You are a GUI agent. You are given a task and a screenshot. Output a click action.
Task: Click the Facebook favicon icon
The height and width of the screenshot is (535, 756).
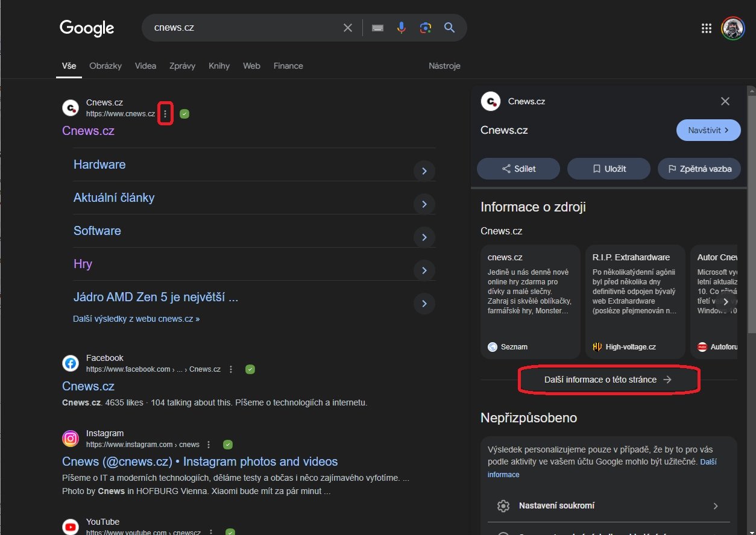(x=71, y=363)
